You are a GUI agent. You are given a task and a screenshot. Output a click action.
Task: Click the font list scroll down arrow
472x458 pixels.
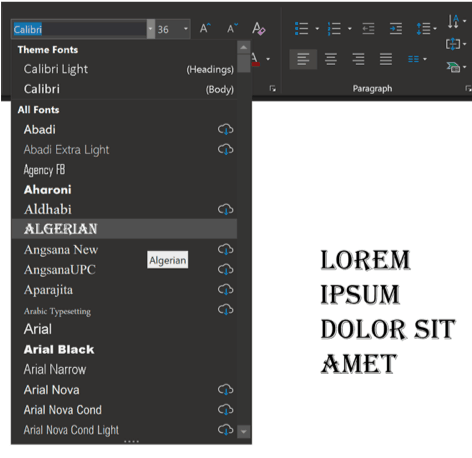click(244, 431)
